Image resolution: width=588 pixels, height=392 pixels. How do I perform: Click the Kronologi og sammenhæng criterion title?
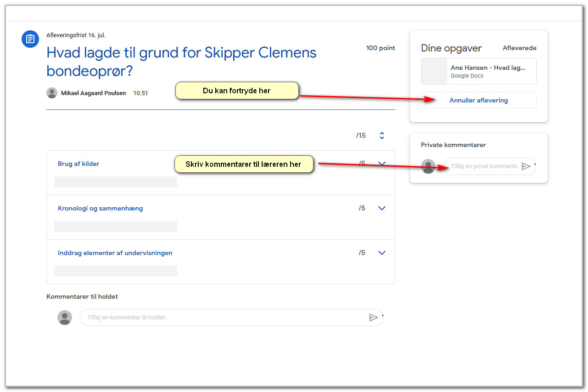[101, 208]
